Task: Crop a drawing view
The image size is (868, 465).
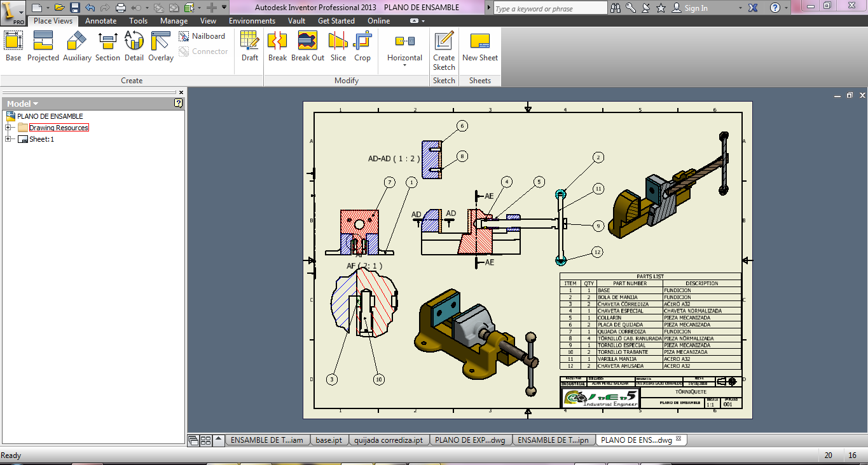Action: [x=362, y=46]
